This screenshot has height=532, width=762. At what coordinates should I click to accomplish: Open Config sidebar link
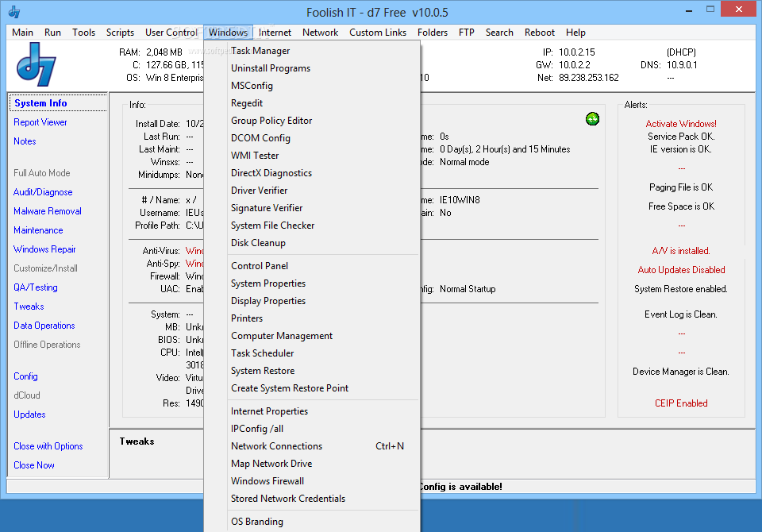coord(25,376)
